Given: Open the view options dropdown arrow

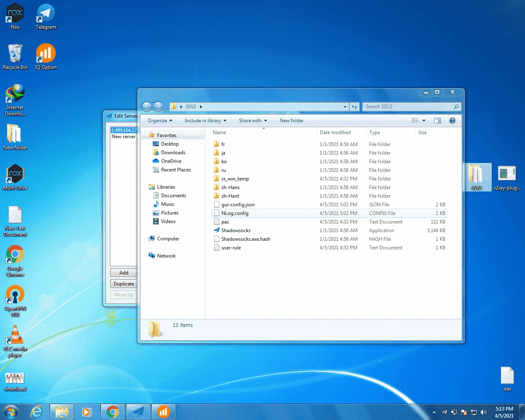Looking at the screenshot, I should (424, 121).
